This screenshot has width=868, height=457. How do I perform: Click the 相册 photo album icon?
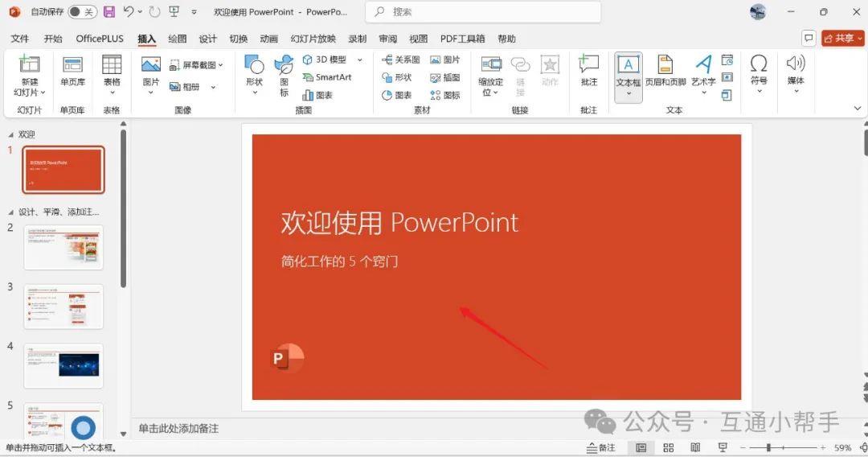tap(184, 86)
